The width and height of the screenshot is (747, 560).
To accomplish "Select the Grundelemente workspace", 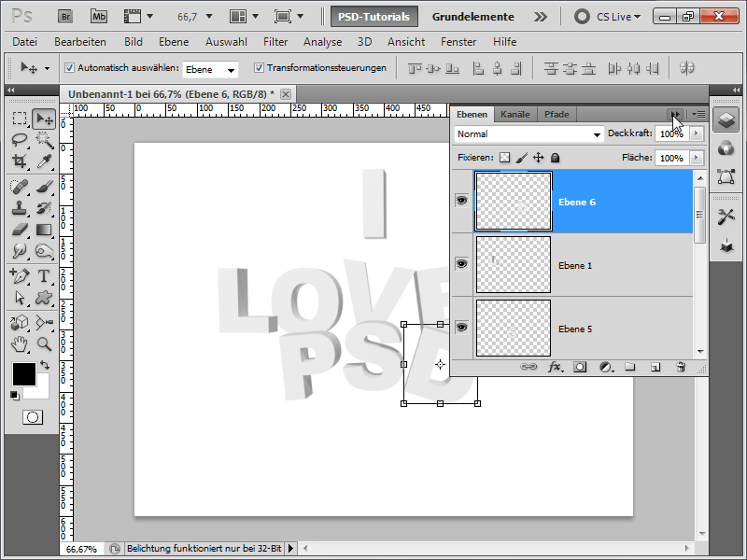I will [x=472, y=17].
